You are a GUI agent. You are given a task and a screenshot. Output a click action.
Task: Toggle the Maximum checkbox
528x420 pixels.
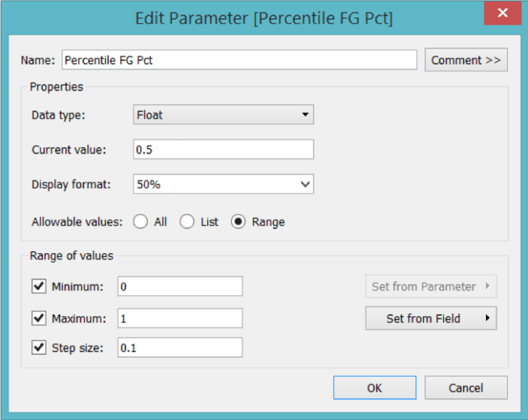39,318
